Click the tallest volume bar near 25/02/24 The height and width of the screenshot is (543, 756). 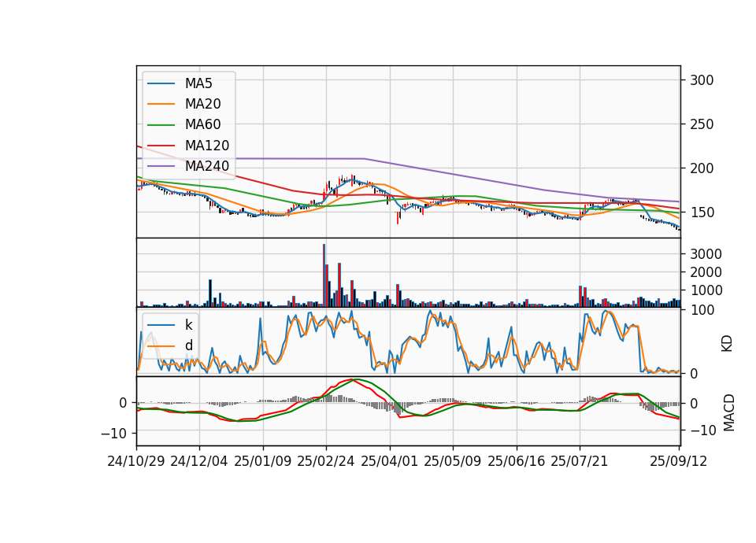324,275
